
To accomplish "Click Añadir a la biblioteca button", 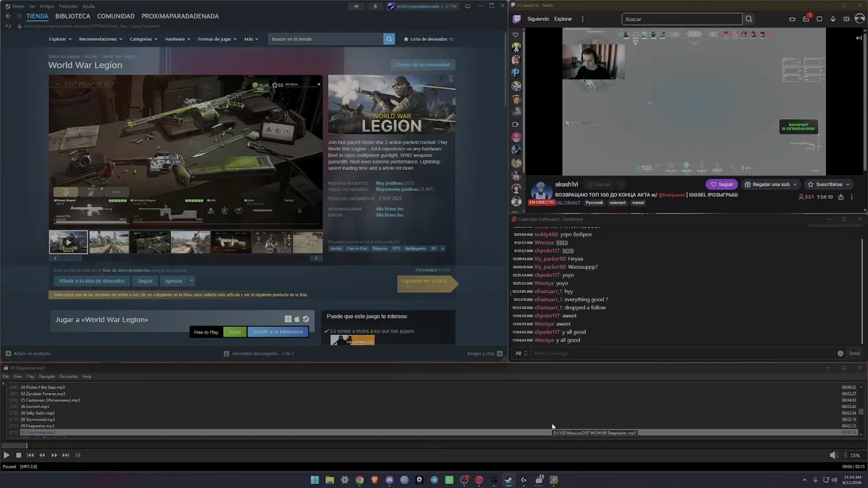I will click(x=278, y=332).
